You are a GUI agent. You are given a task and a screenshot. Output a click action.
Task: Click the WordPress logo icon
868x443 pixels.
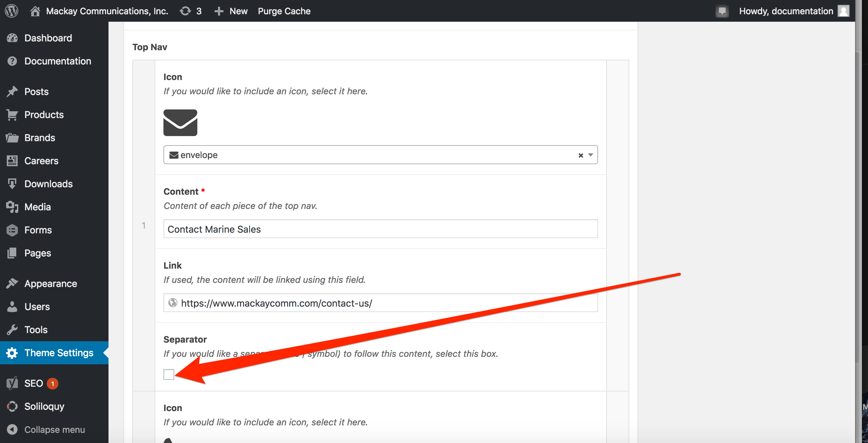[12, 11]
